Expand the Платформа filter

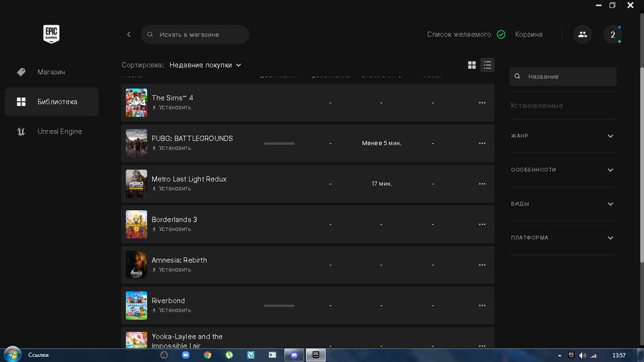point(563,238)
